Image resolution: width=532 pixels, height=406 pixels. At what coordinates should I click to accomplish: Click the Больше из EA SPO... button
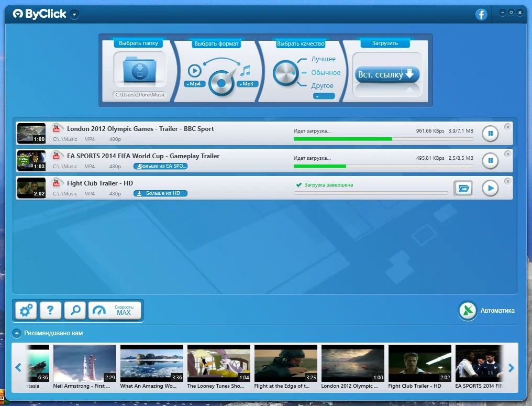[160, 166]
